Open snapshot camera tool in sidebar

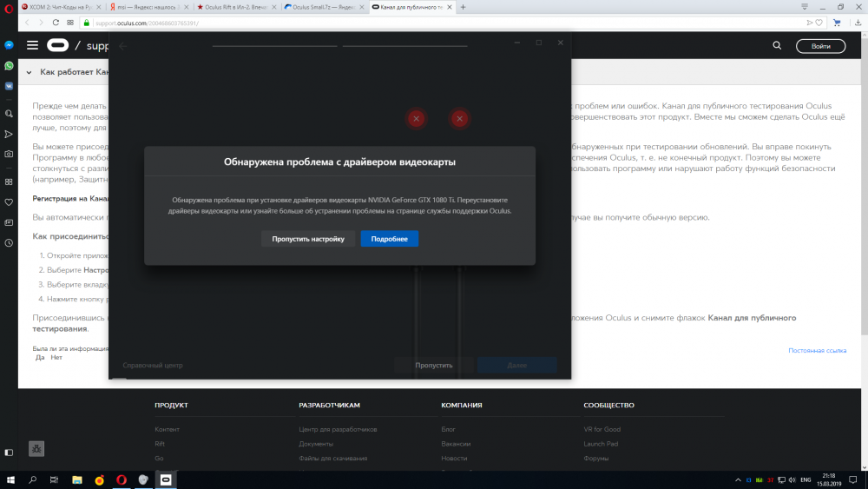tap(9, 154)
